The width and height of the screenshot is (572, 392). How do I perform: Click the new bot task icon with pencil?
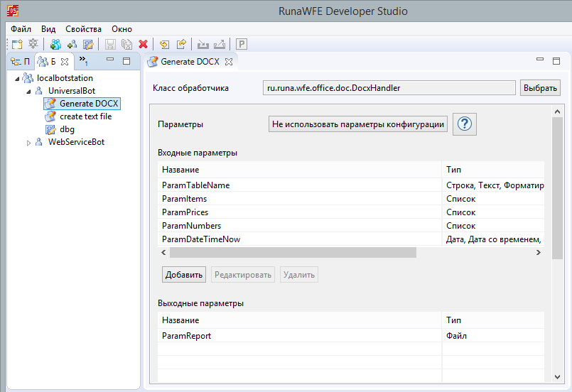88,44
